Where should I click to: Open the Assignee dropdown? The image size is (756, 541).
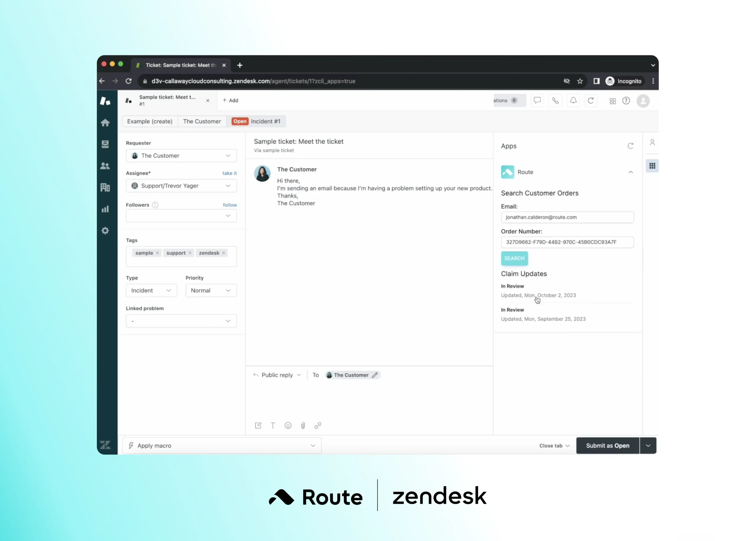tap(182, 185)
